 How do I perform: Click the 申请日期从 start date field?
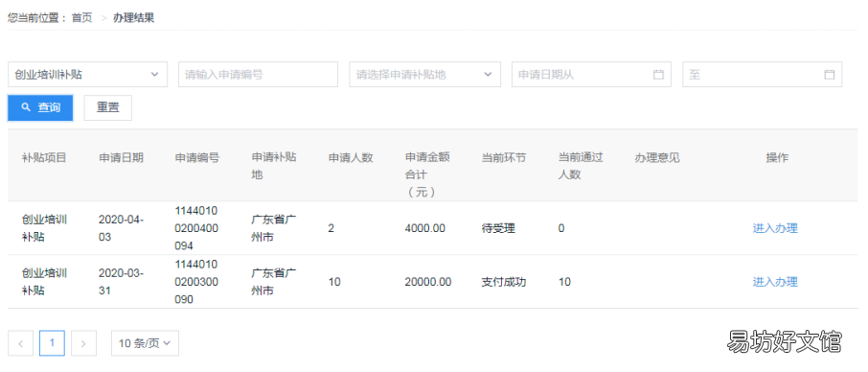pyautogui.click(x=591, y=75)
